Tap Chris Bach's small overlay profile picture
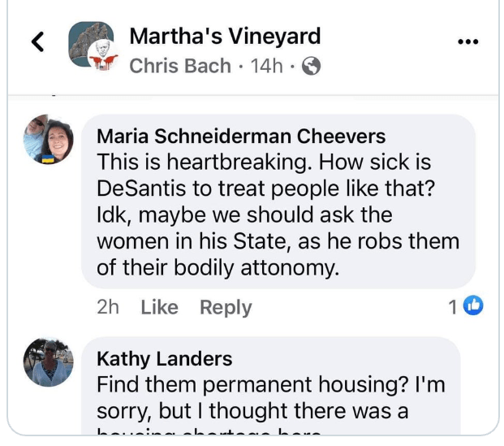This screenshot has width=504, height=446. click(102, 58)
